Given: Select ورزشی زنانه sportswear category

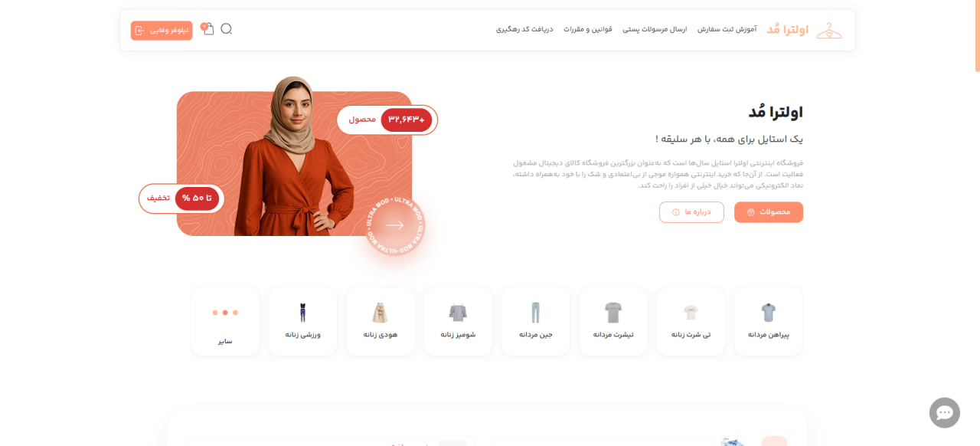Looking at the screenshot, I should [302, 321].
